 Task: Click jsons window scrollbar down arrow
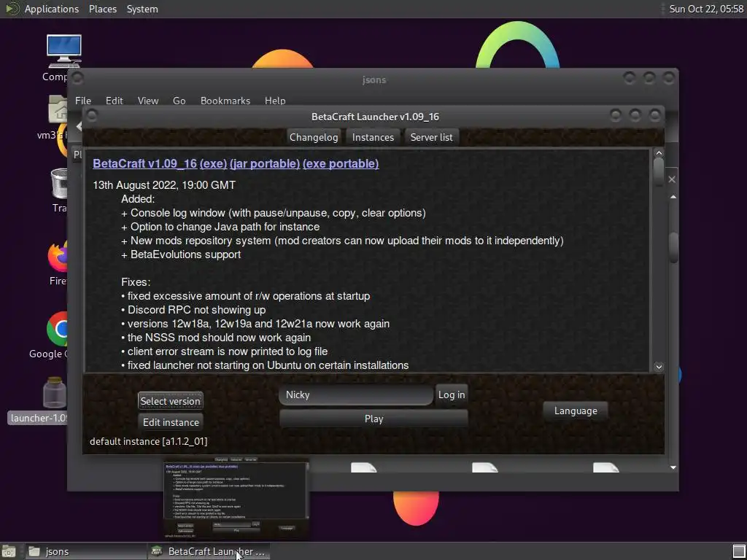point(673,467)
